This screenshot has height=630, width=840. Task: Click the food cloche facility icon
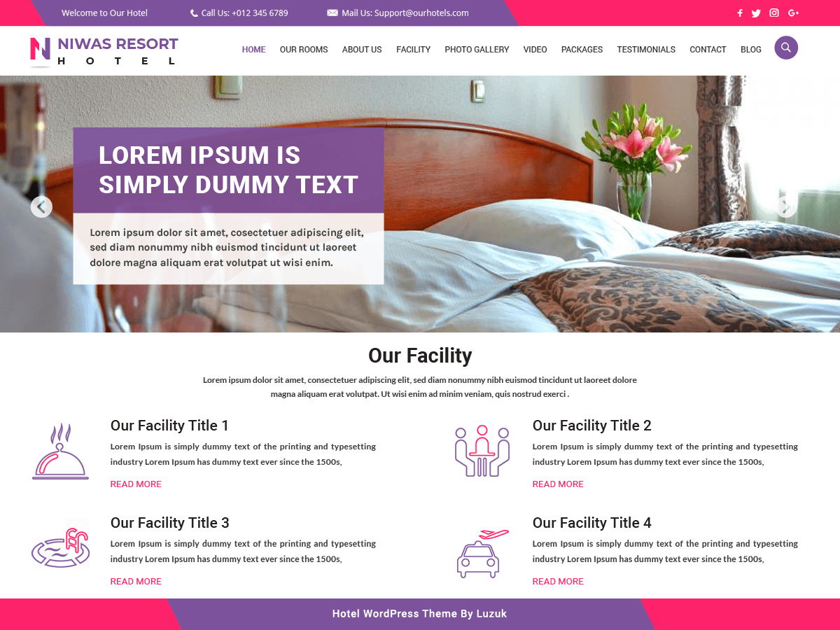[60, 451]
